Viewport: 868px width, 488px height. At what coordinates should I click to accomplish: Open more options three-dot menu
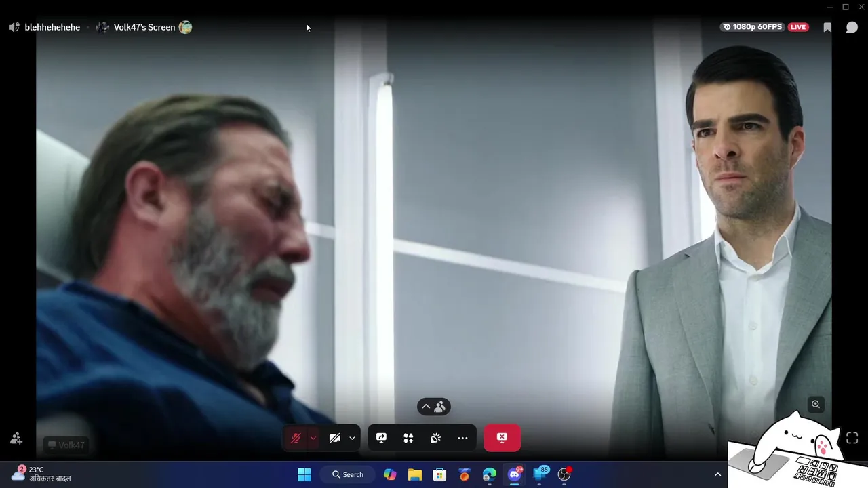point(462,438)
